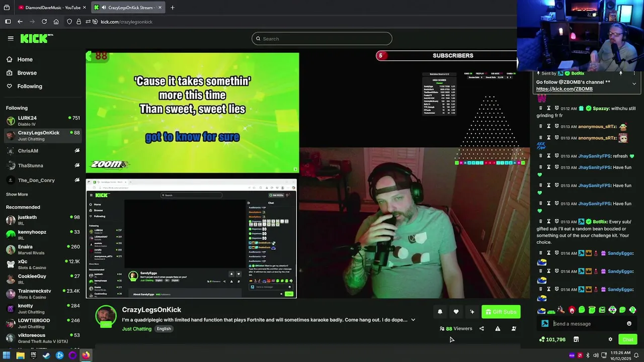Select the CrazyLegsOnKick Stream tab
644x362 pixels.
128,8
